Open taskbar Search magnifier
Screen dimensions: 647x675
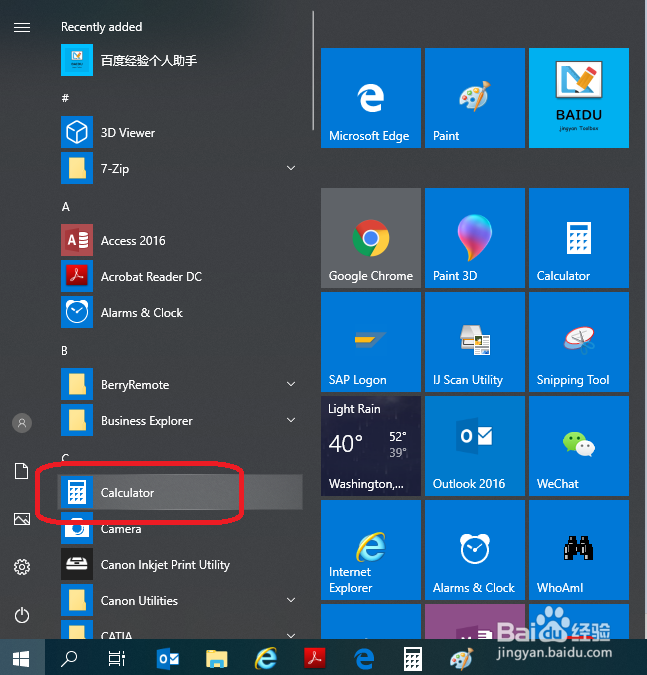[x=69, y=658]
